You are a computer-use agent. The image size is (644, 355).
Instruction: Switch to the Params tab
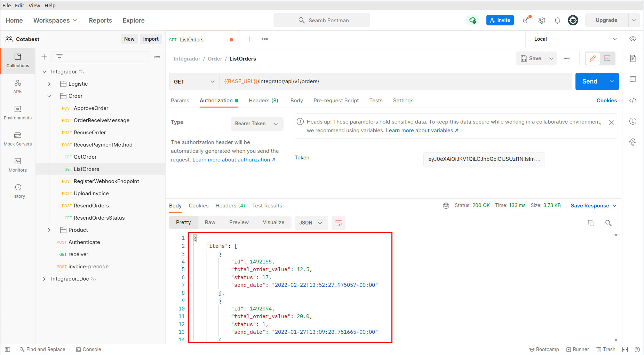point(180,101)
